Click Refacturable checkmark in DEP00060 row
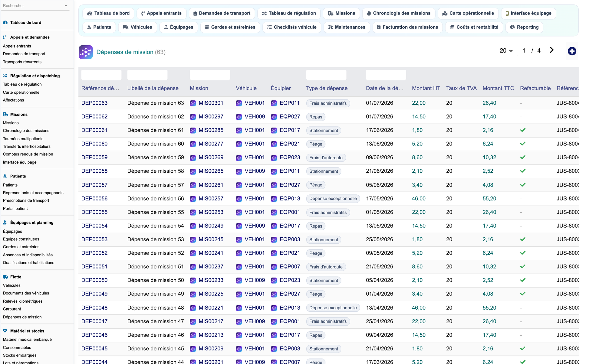The height and width of the screenshot is (364, 589). coord(523,144)
